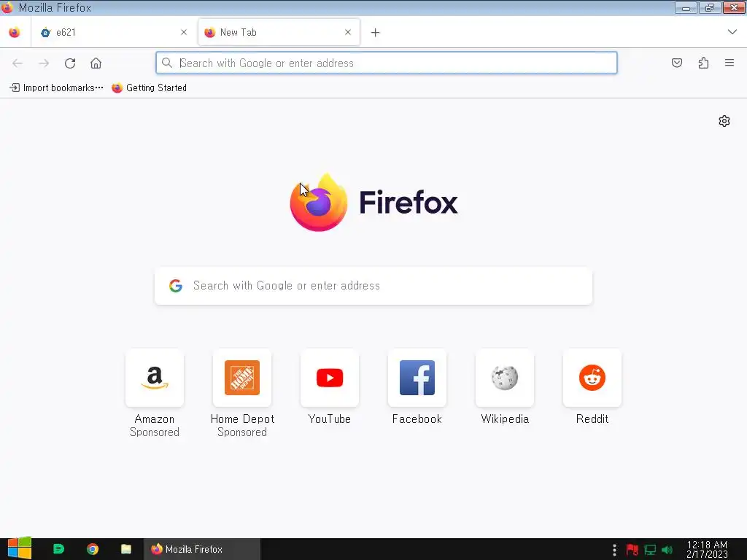Image resolution: width=747 pixels, height=560 pixels.
Task: Open the Getting Started bookmark
Action: tap(149, 87)
